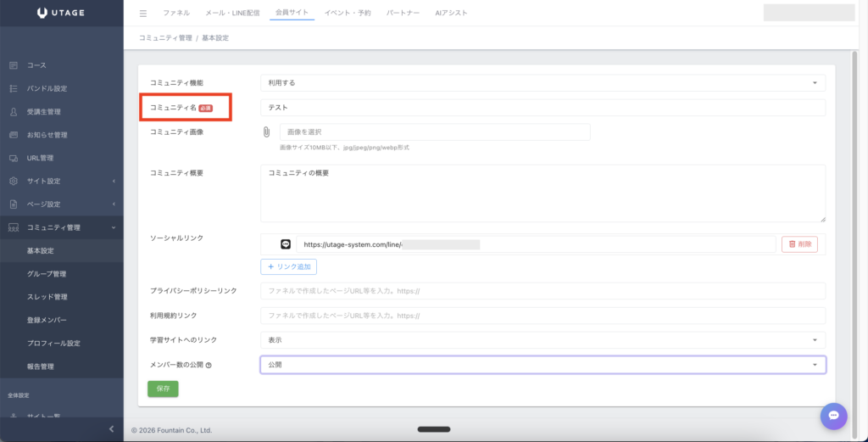Click the paperclip attachment icon
Image resolution: width=868 pixels, height=442 pixels.
[266, 132]
